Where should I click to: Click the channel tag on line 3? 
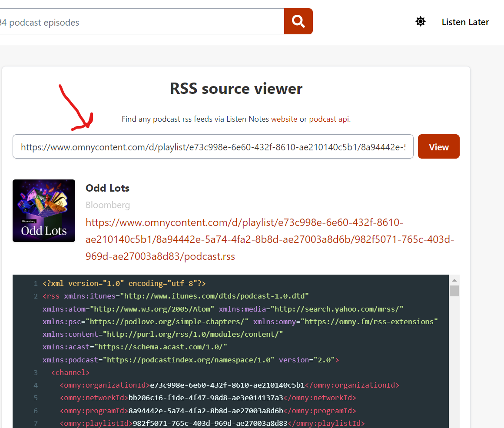[70, 372]
